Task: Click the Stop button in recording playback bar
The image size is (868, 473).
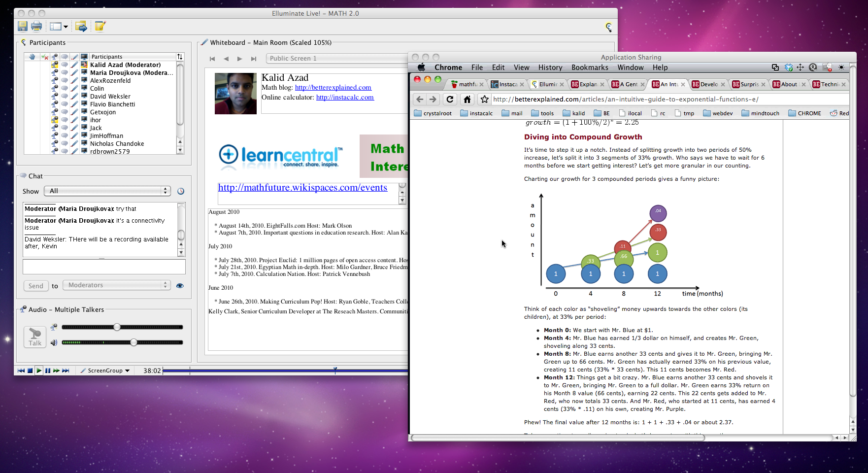Action: click(30, 371)
